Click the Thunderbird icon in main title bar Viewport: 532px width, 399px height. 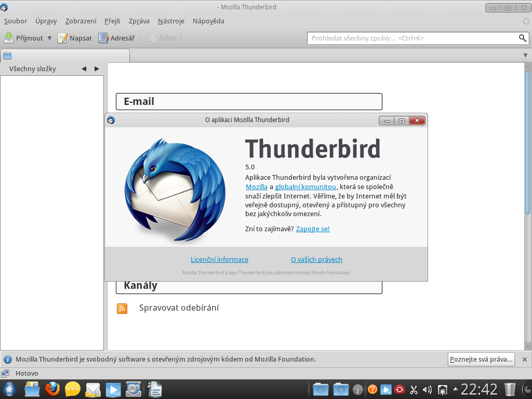click(4, 7)
